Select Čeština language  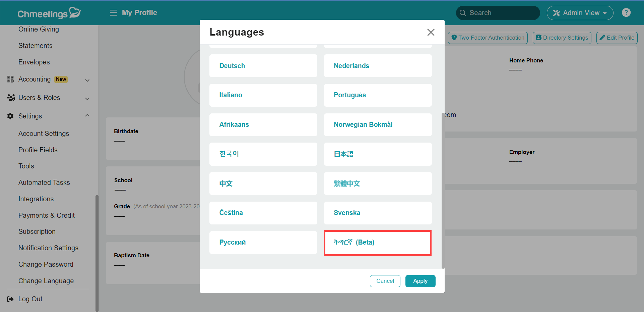click(263, 213)
